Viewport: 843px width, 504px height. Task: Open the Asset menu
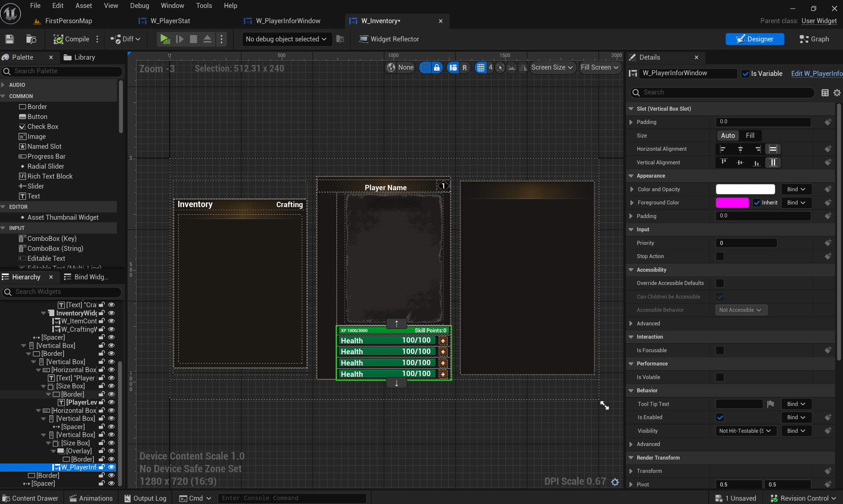point(84,5)
